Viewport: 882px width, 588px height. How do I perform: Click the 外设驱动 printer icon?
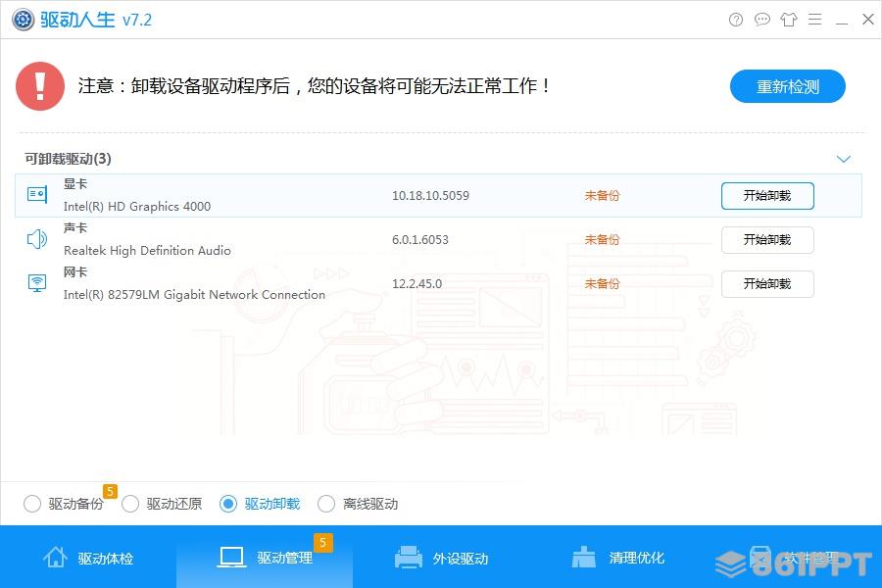pos(409,558)
